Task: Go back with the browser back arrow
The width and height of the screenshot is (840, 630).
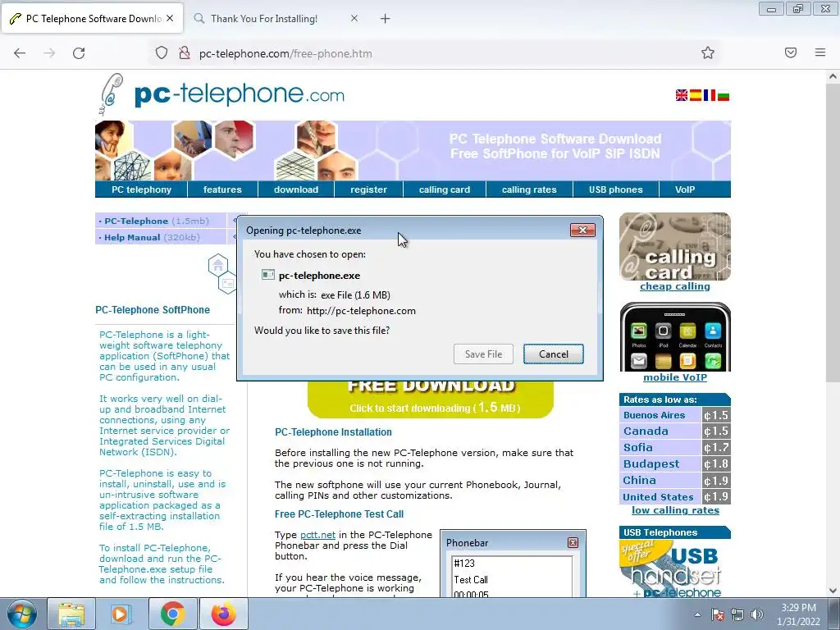Action: [20, 53]
